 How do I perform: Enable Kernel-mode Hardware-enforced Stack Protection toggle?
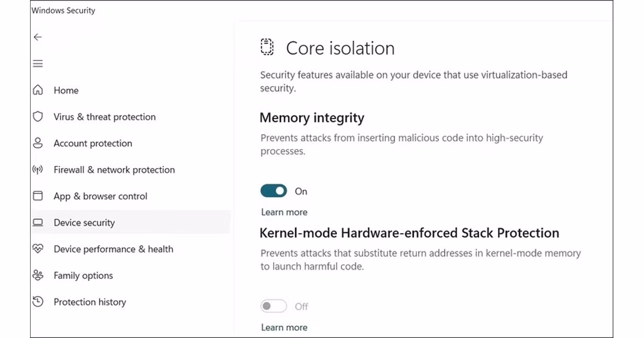pyautogui.click(x=274, y=306)
